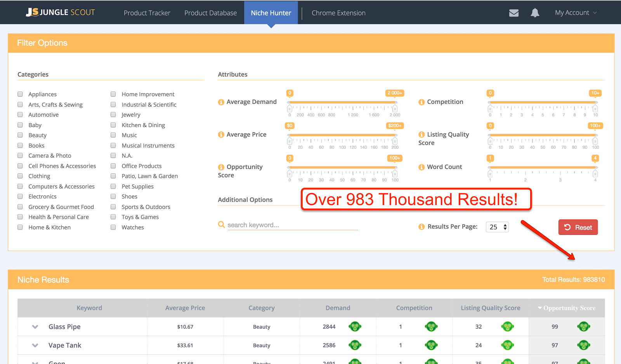
Task: Click Glass Pipe listing quality monkey icon
Action: click(508, 327)
